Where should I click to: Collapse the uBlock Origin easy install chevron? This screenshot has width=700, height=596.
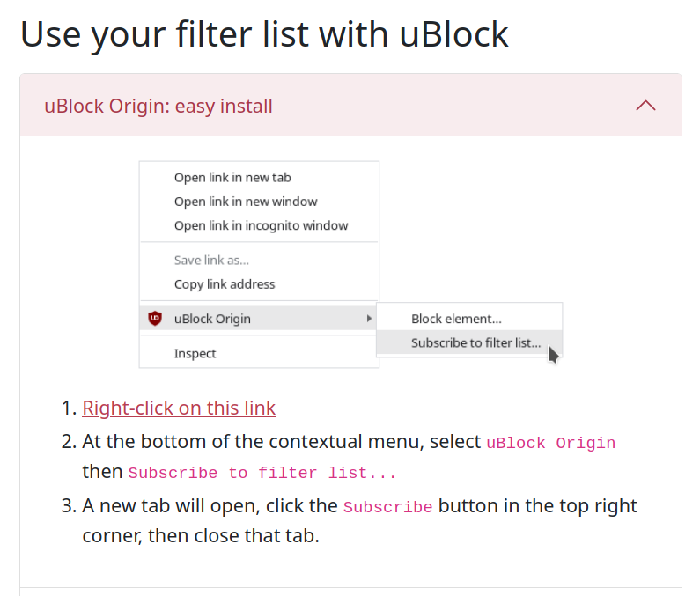coord(645,106)
